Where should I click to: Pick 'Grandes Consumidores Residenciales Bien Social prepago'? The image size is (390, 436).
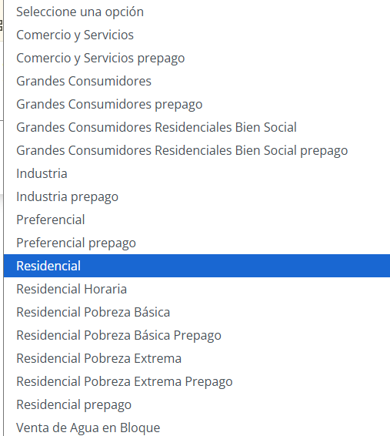tap(197, 150)
